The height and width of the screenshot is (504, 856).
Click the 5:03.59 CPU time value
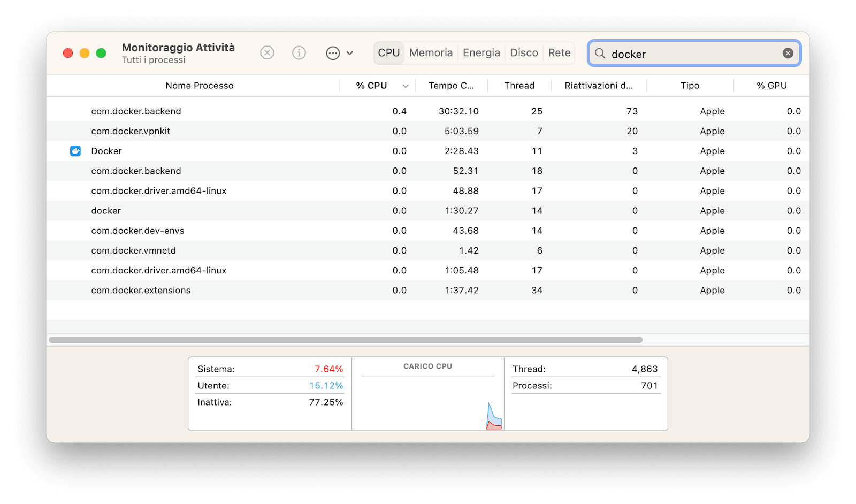(x=461, y=131)
